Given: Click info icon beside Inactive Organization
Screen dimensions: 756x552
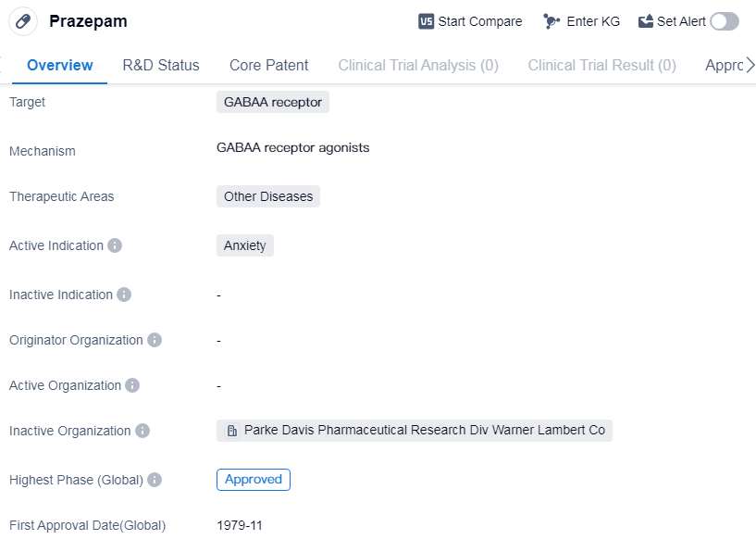Looking at the screenshot, I should coord(143,431).
